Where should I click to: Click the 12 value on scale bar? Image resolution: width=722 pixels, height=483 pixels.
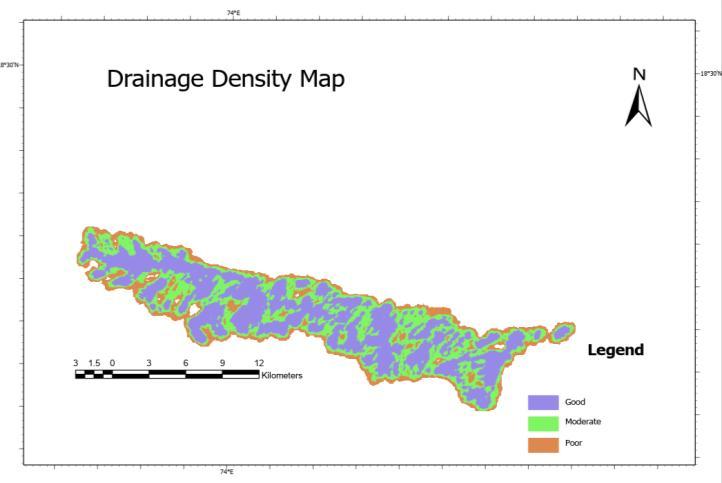pos(259,363)
